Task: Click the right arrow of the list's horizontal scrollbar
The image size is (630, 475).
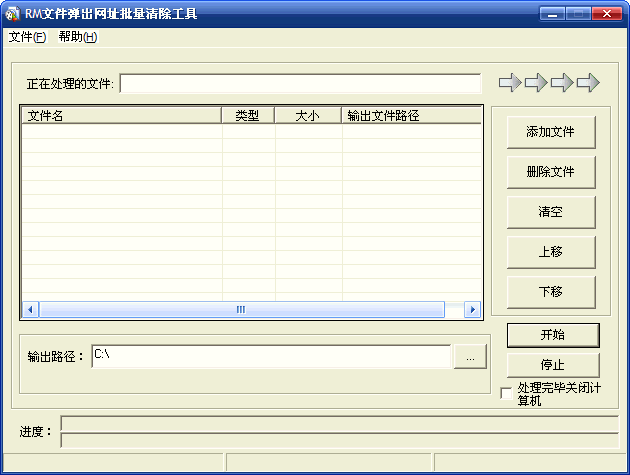Action: tap(472, 309)
